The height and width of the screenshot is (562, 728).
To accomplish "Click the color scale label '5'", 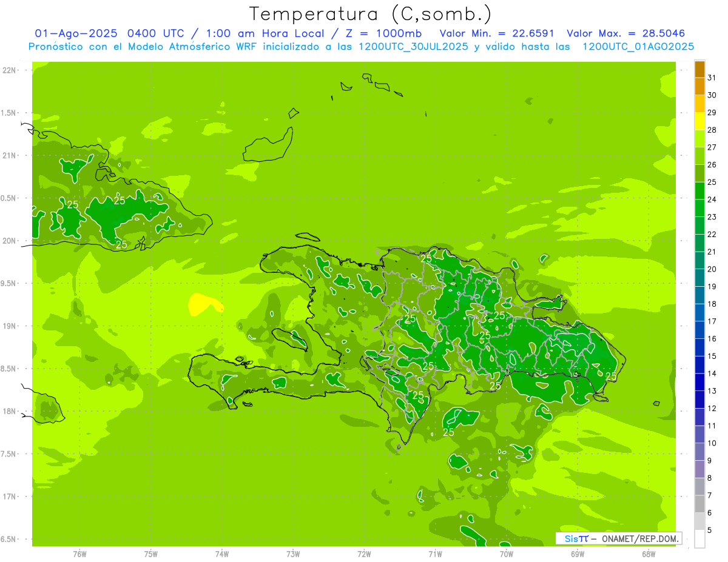I will 710,530.
